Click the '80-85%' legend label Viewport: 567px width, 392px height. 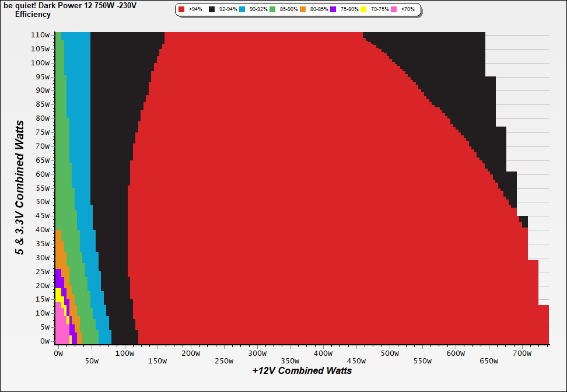319,9
